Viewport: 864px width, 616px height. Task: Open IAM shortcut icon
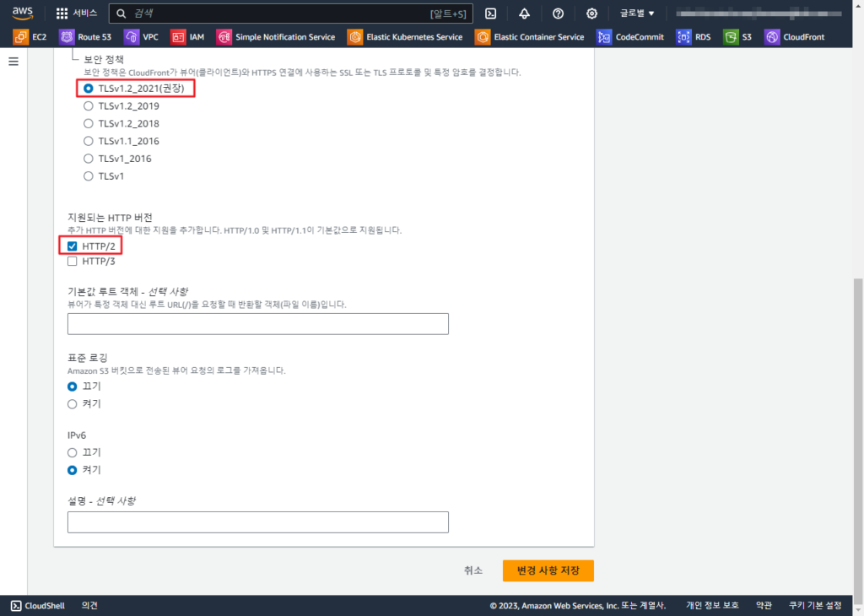click(x=178, y=37)
